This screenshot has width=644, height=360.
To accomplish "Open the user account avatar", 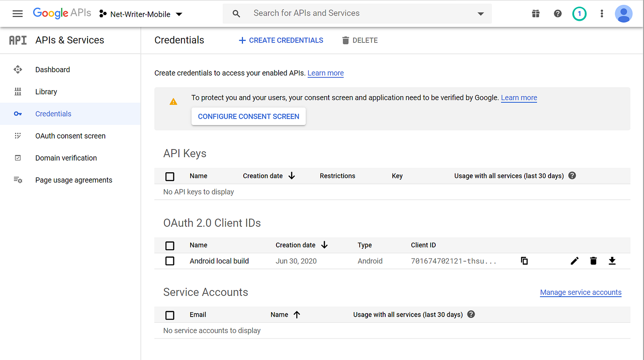I will coord(624,14).
